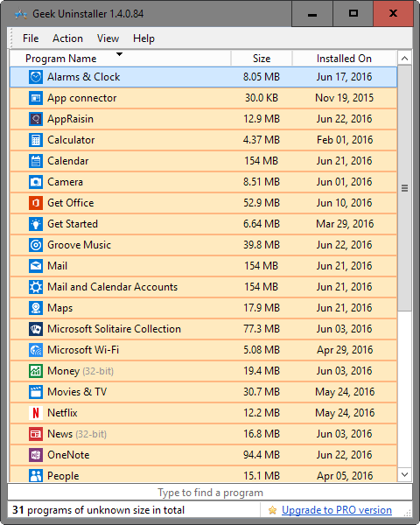
Task: Select the Microsoft Solitaire Collection row name
Action: (x=115, y=329)
